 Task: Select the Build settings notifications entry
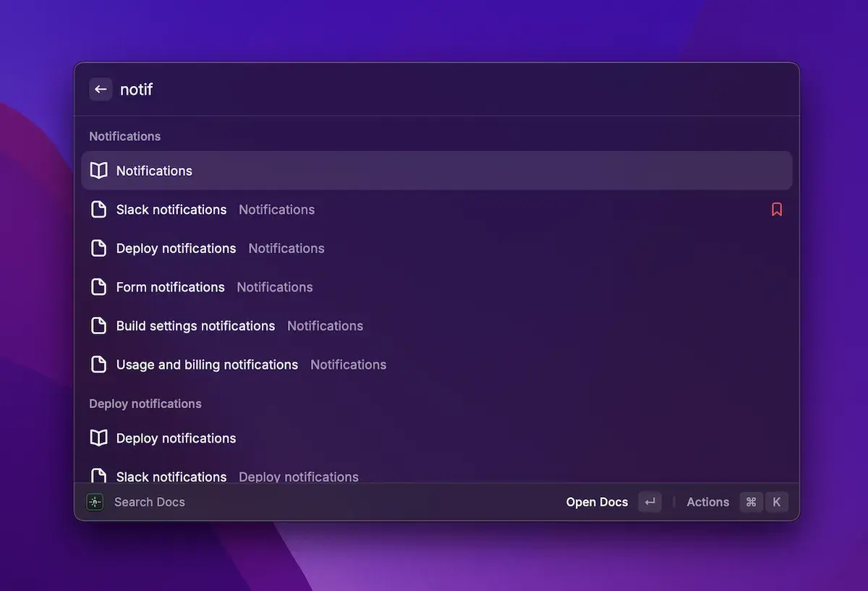[x=195, y=326]
